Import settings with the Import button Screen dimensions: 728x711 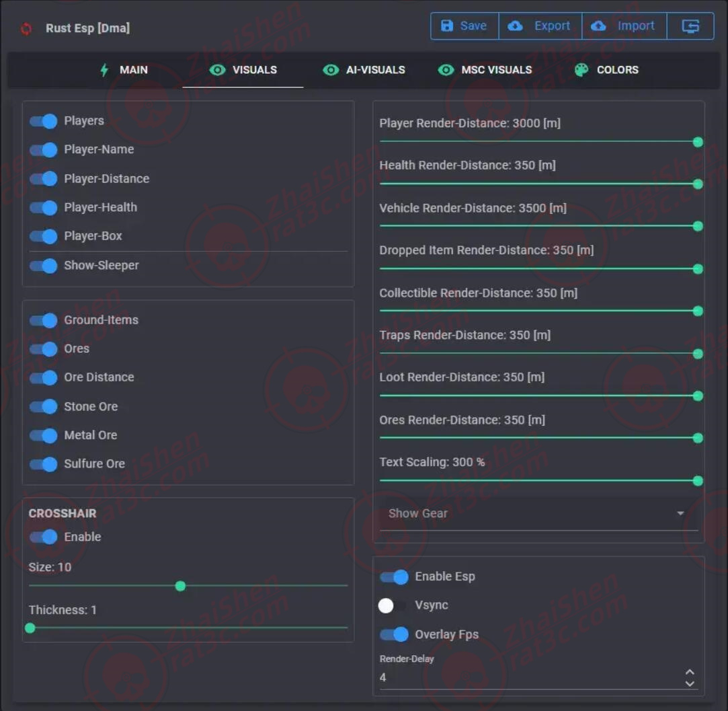click(x=624, y=26)
